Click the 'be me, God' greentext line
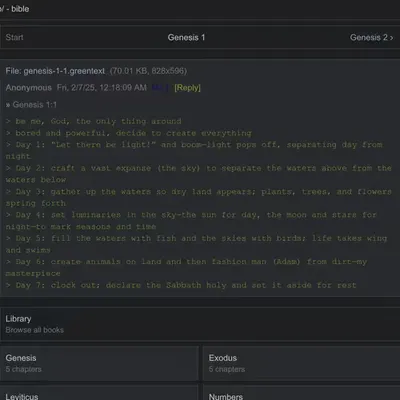The image size is (400, 400). tap(94, 121)
